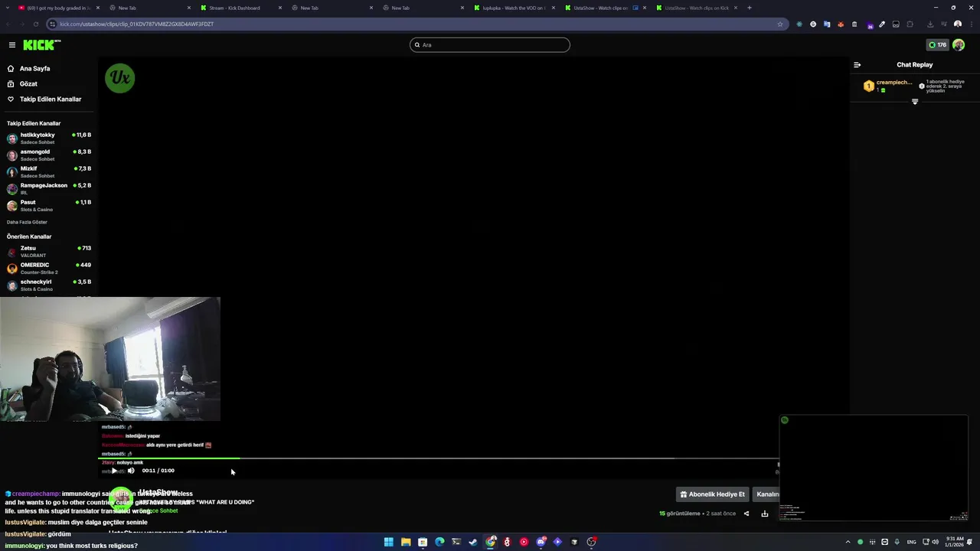Show hidden system tray icons
The height and width of the screenshot is (551, 980).
(x=848, y=542)
